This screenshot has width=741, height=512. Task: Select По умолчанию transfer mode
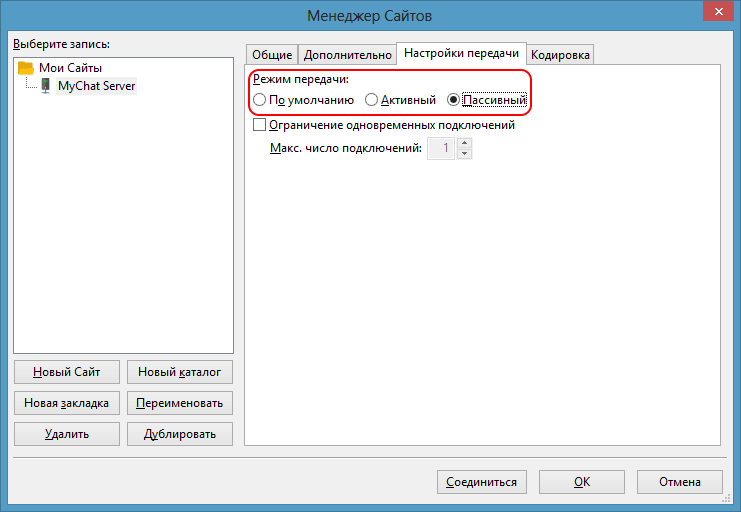[260, 100]
